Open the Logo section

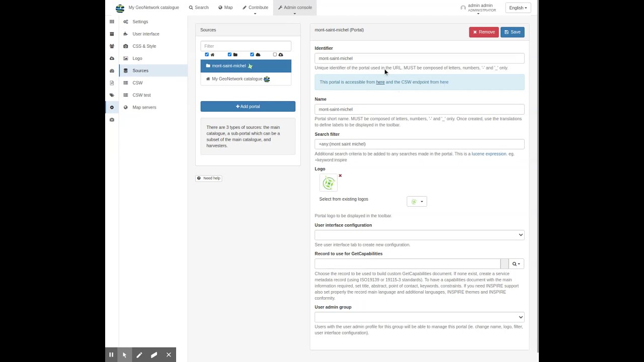[x=137, y=58]
